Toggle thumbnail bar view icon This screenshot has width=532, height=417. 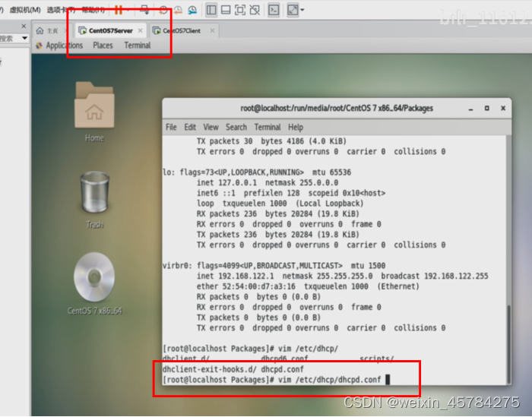(226, 10)
